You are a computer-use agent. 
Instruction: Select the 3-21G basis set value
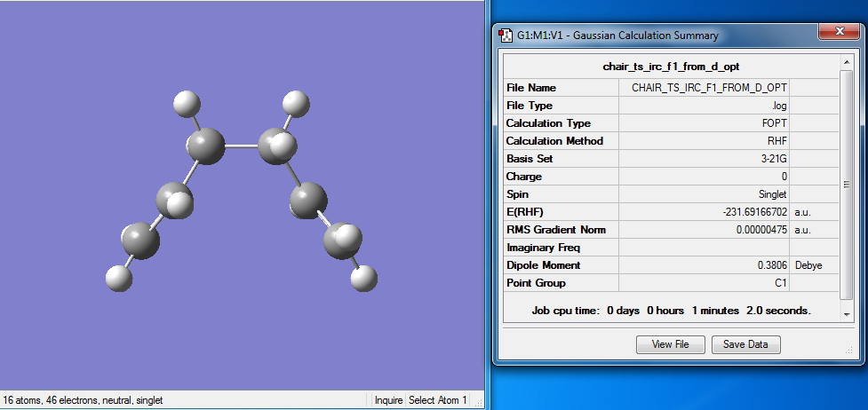pyautogui.click(x=773, y=159)
